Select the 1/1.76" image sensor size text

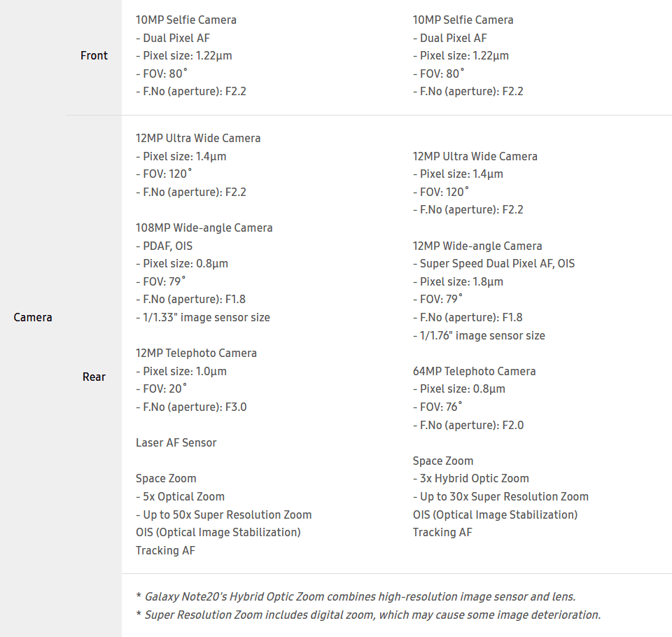[479, 335]
